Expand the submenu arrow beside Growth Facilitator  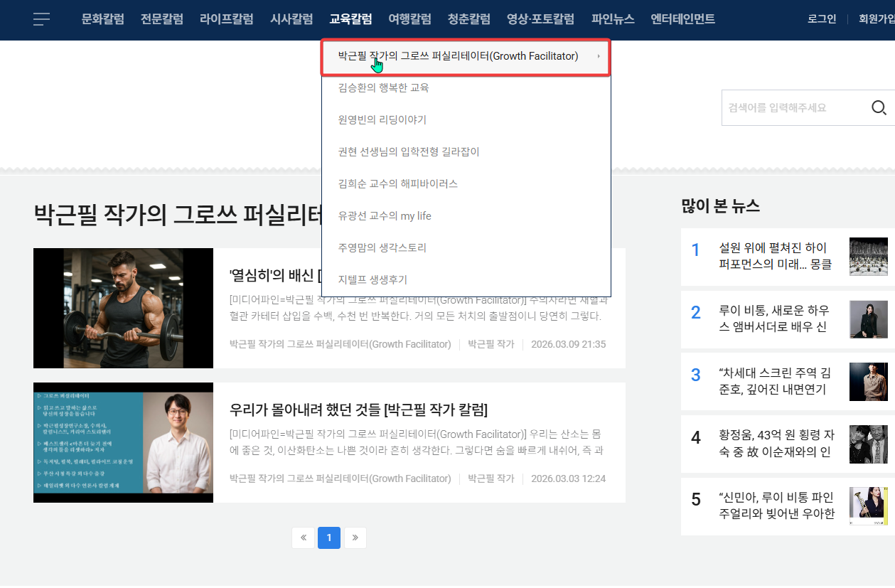coord(599,56)
